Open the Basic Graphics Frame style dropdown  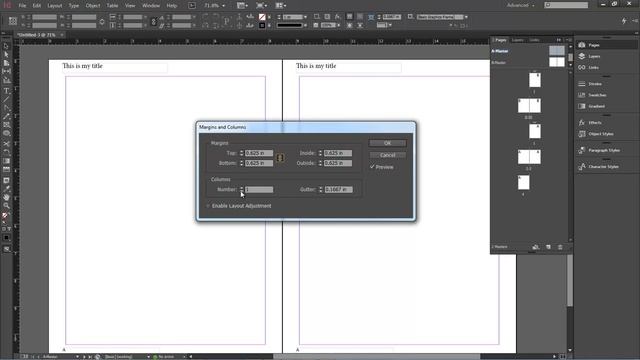[x=466, y=17]
